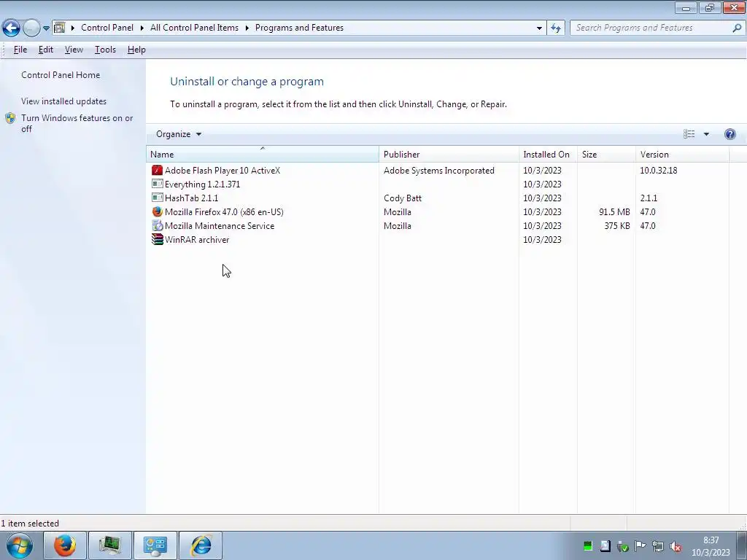
Task: Open the recent pages dropdown arrow
Action: (x=46, y=28)
